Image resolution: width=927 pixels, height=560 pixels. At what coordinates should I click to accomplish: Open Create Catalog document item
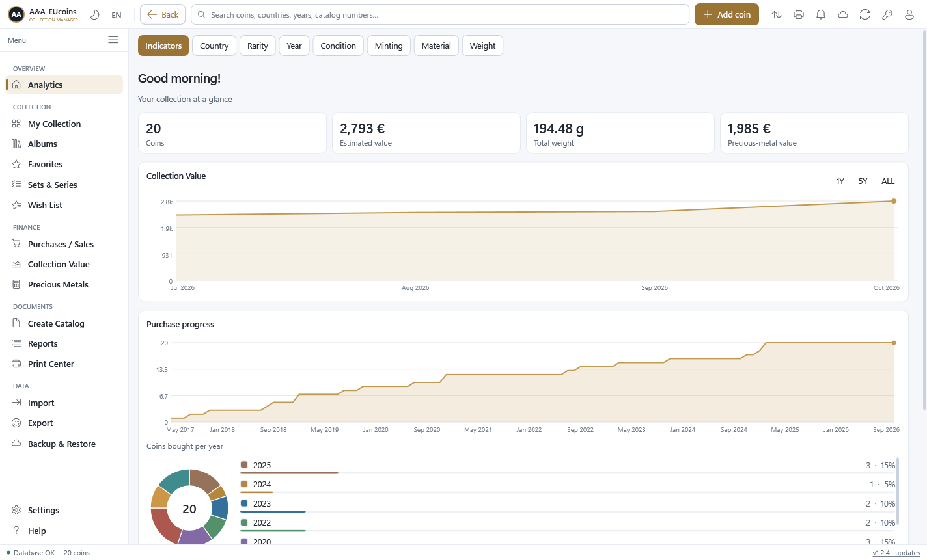(x=64, y=323)
